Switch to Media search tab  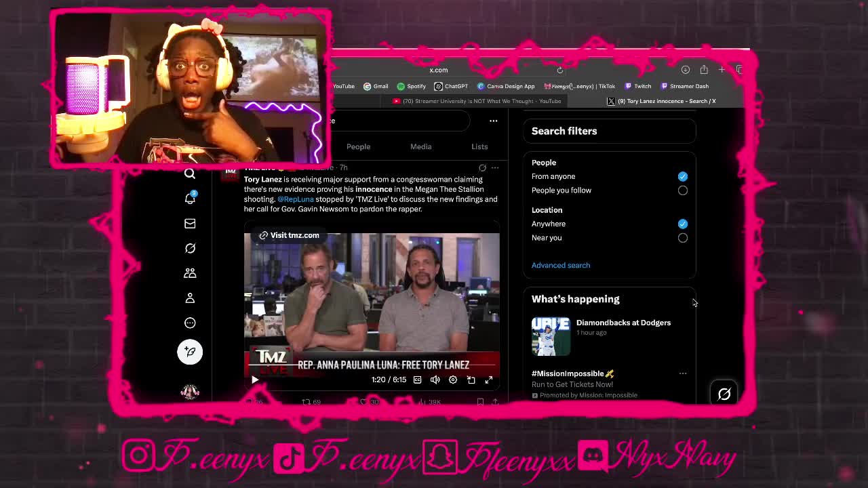point(420,146)
